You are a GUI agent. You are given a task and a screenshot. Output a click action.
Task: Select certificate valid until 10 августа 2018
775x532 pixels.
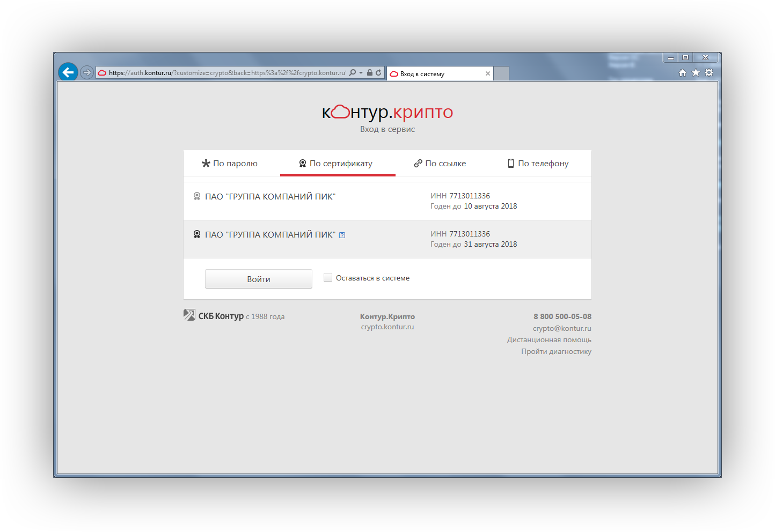[387, 201]
